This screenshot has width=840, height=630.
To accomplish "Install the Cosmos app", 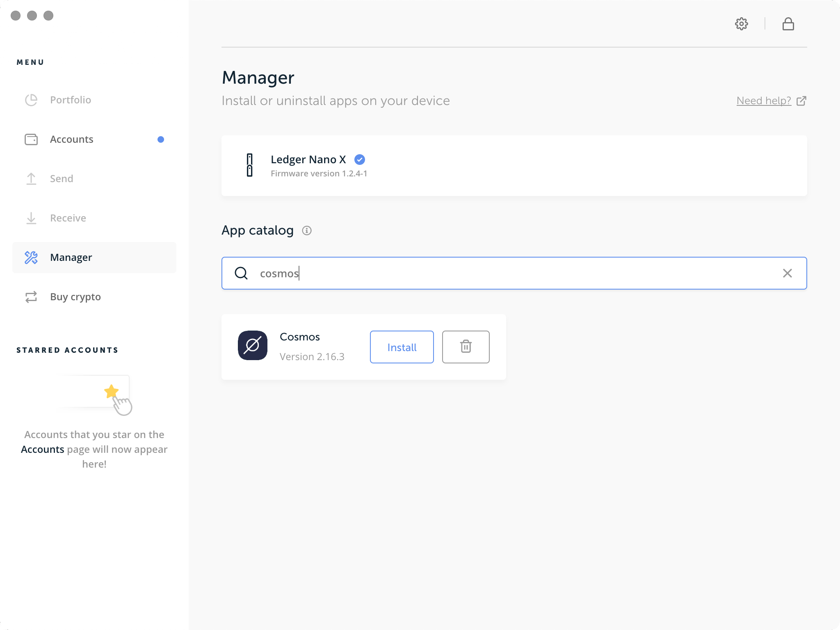I will [402, 347].
